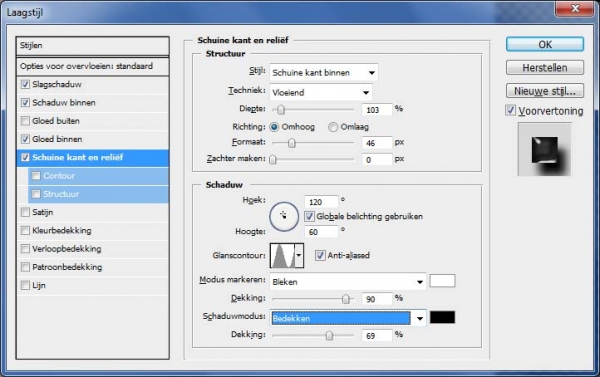Enable the Lijn checkbox
This screenshot has width=600, height=377.
(x=25, y=285)
